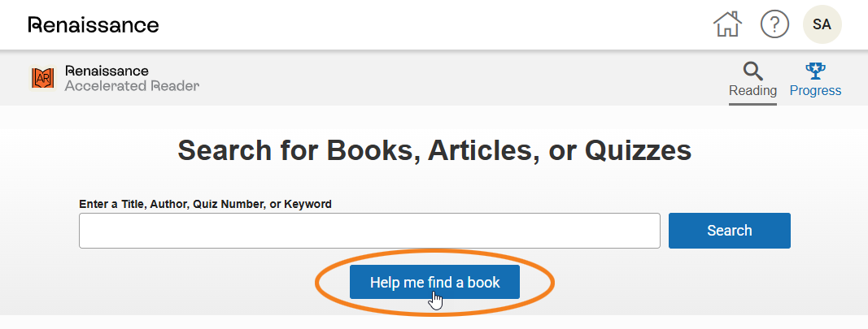Click the Renaissance text beside AR logo
Screen dimensions: 868x329
click(x=107, y=71)
